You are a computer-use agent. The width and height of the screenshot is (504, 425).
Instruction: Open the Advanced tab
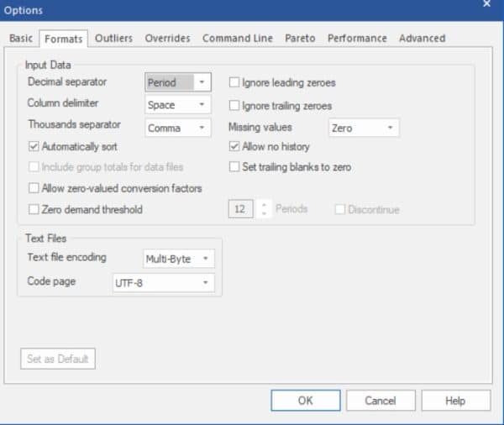[x=422, y=39]
